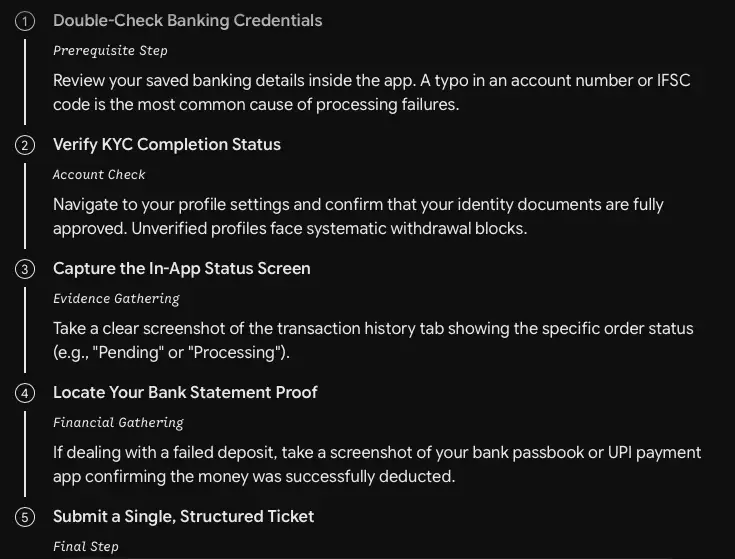Click the paragraph about saved banking details
The image size is (735, 559).
[372, 92]
